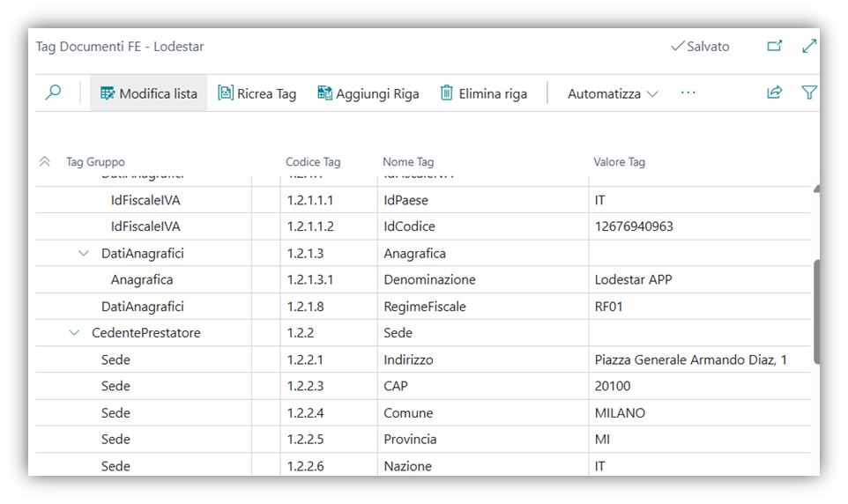The height and width of the screenshot is (504, 848).
Task: Open page in new window icon
Action: [774, 46]
